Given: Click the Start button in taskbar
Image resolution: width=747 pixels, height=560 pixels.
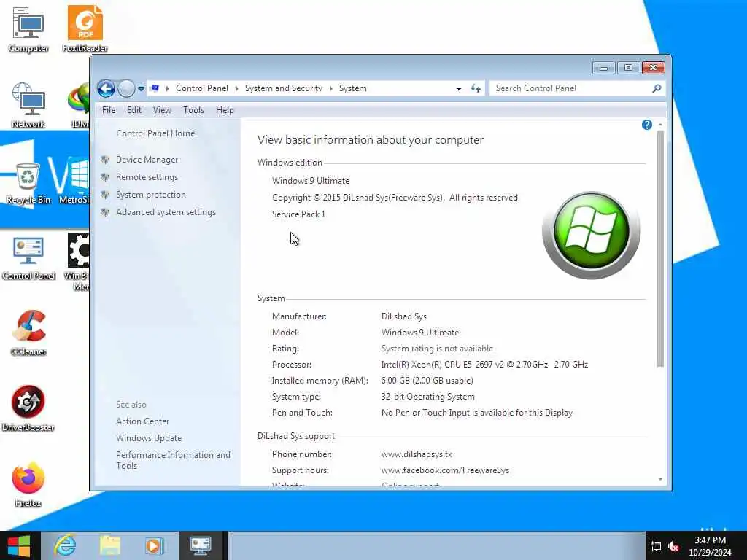Looking at the screenshot, I should pyautogui.click(x=19, y=545).
